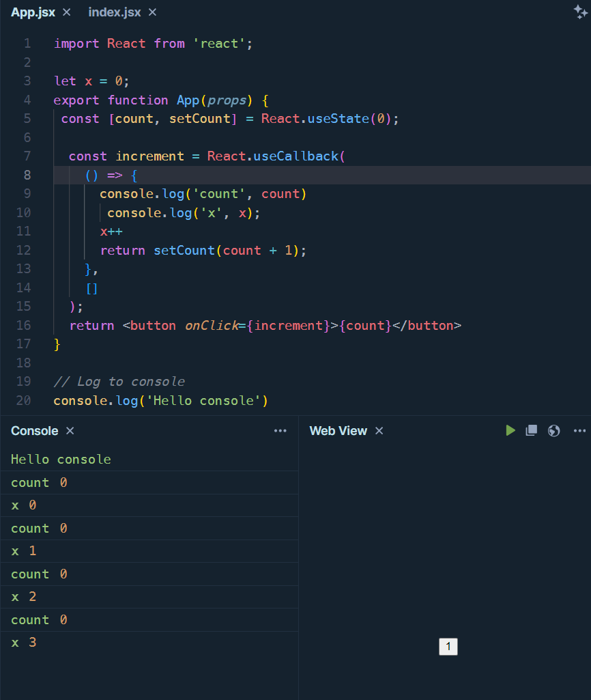
Task: Click the stacked-squares icon in Web View
Action: [x=532, y=430]
